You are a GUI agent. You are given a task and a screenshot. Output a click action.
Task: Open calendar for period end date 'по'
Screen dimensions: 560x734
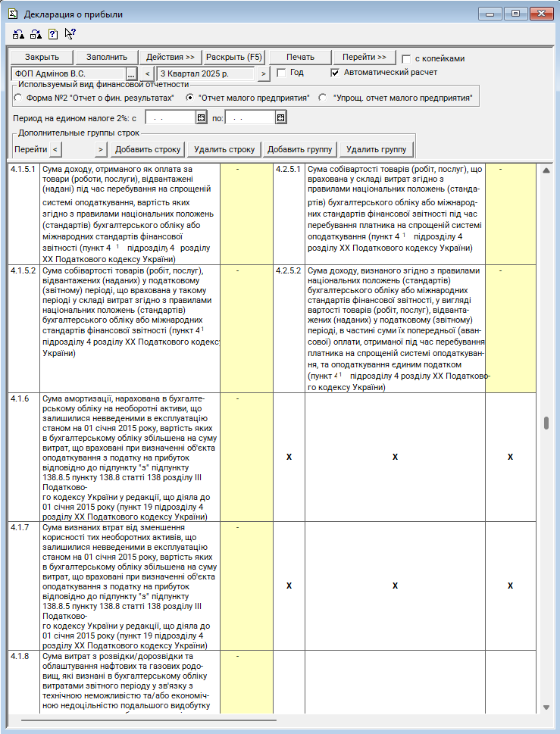tap(280, 117)
